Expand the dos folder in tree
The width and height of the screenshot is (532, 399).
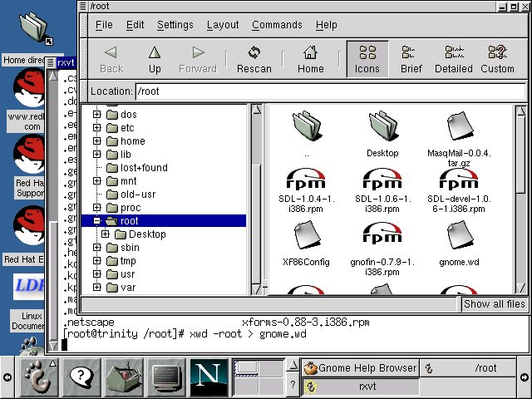pos(97,115)
